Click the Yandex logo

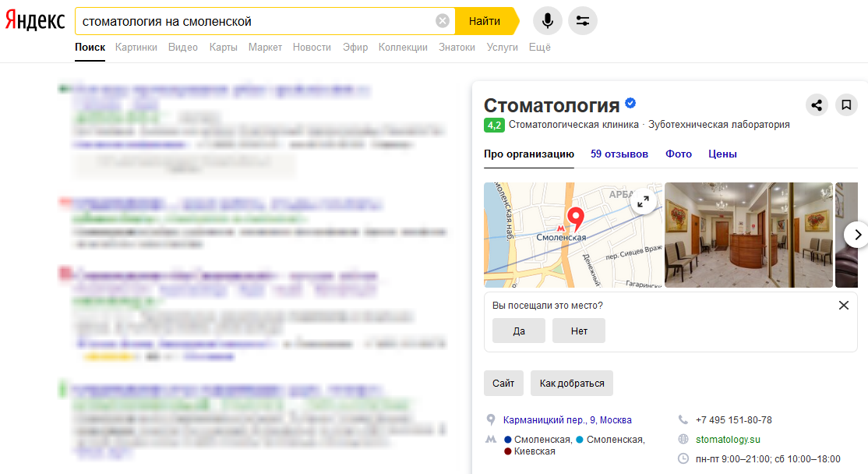coord(35,21)
